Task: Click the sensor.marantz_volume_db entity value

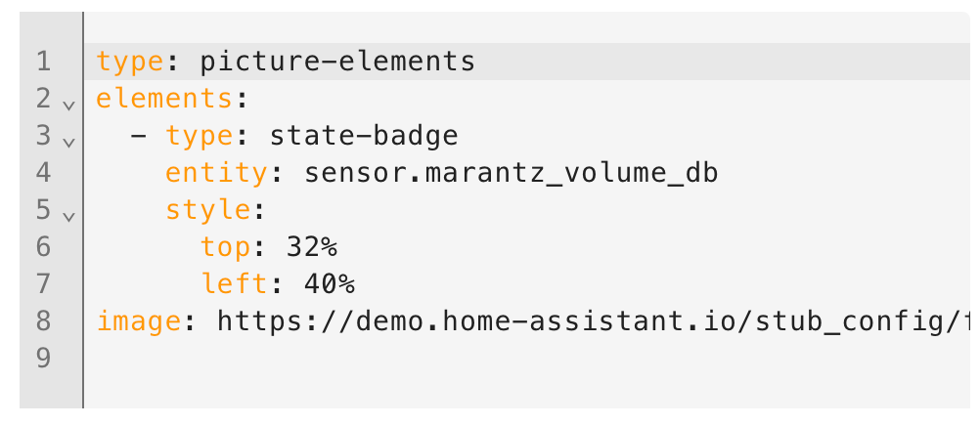Action: pos(511,173)
